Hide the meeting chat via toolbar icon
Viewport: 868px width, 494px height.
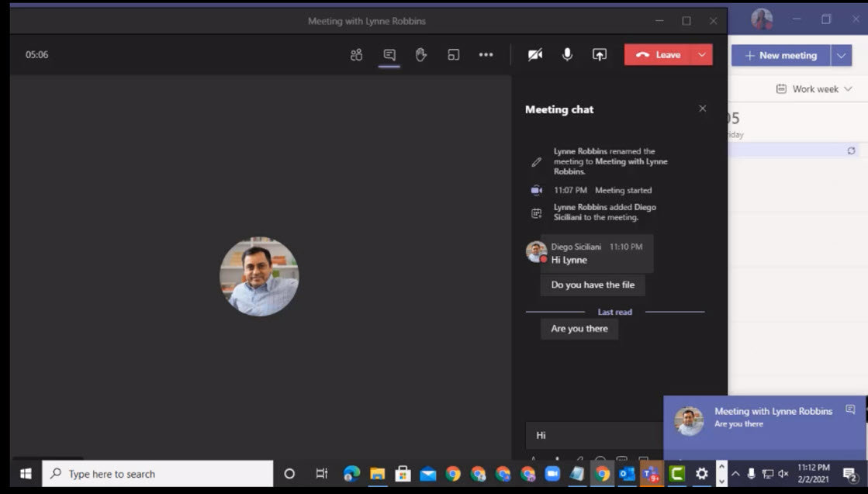tap(389, 55)
